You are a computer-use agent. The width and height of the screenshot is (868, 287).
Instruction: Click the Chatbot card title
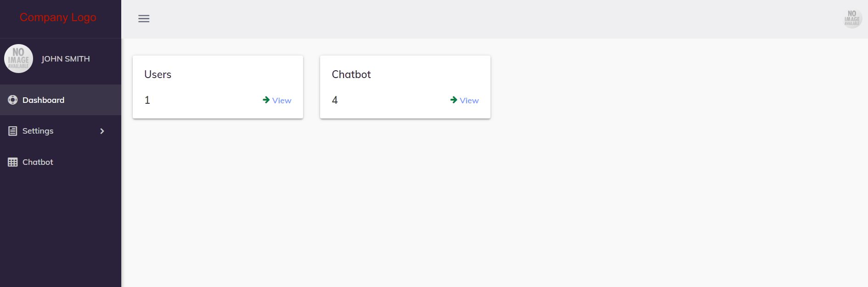coord(351,74)
